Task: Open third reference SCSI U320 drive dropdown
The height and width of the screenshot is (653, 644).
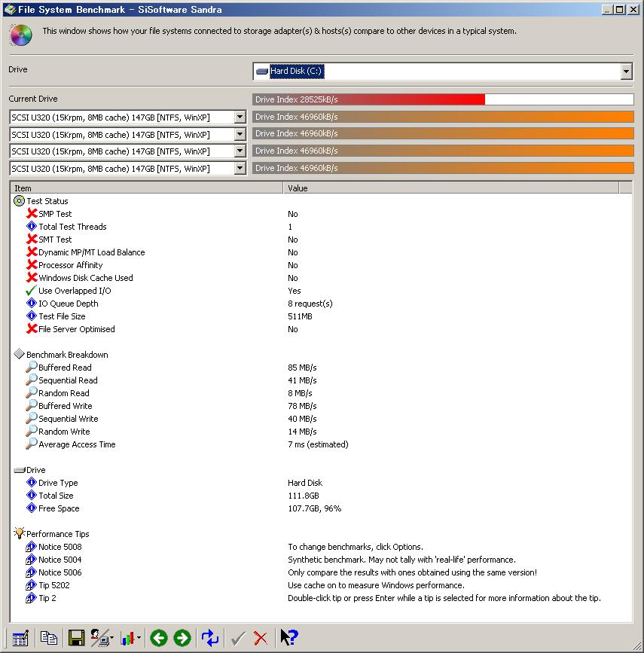Action: pos(240,151)
